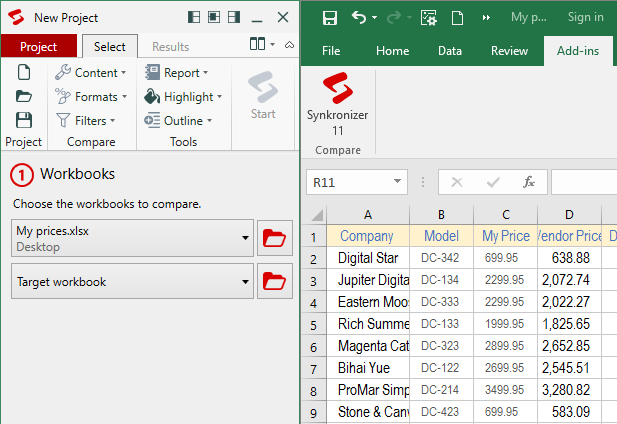Screen dimensions: 617x424
Task: Open Content compare options
Action: click(91, 73)
